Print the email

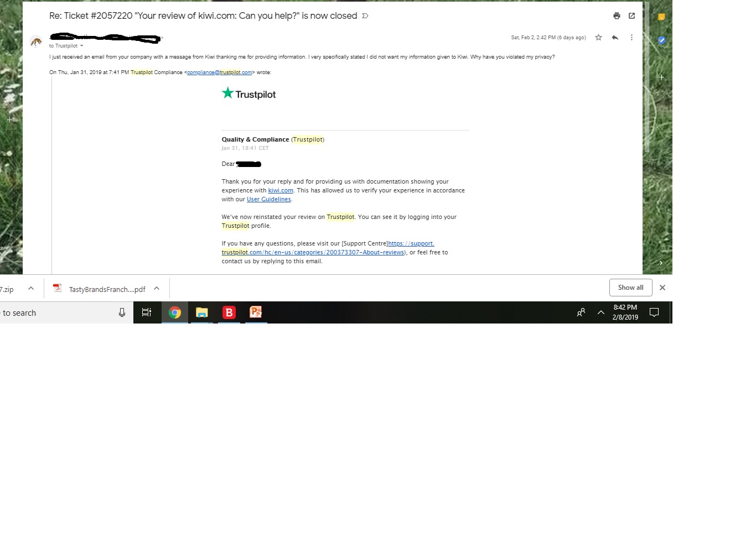(x=617, y=16)
